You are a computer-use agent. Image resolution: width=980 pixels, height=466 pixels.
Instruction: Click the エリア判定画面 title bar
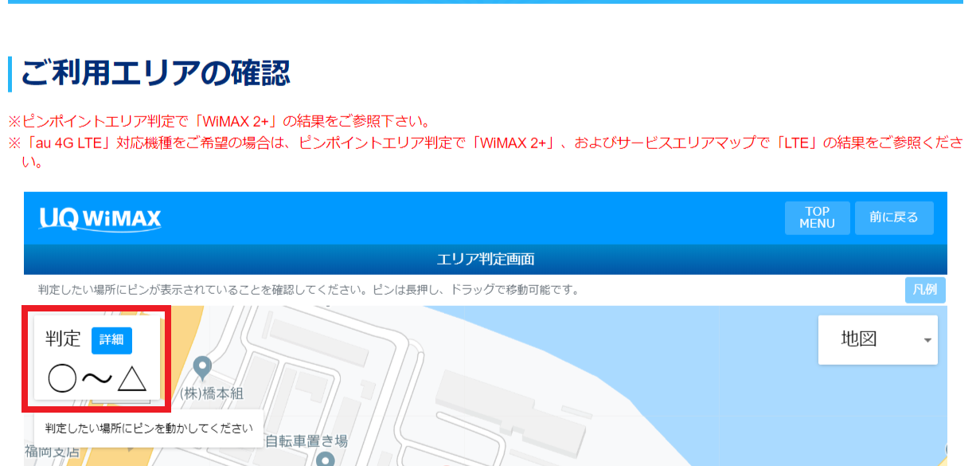point(486,260)
